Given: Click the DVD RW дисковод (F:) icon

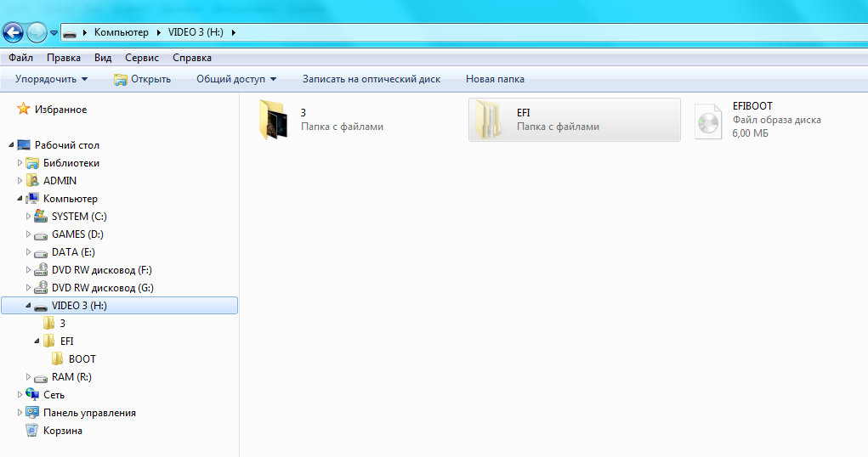Looking at the screenshot, I should [41, 269].
